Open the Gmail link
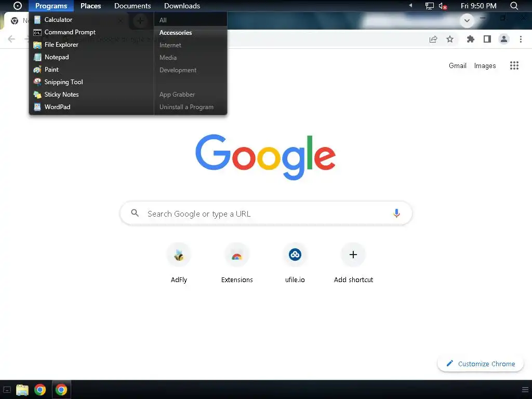 pyautogui.click(x=457, y=65)
